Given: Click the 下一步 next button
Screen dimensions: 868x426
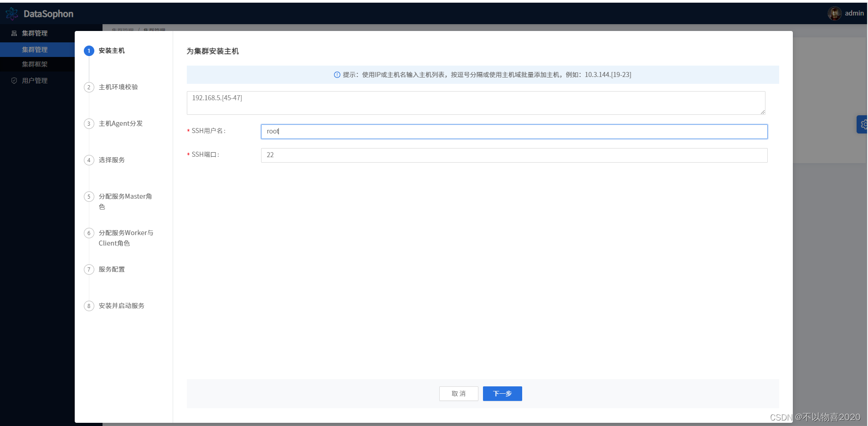Looking at the screenshot, I should [x=503, y=394].
